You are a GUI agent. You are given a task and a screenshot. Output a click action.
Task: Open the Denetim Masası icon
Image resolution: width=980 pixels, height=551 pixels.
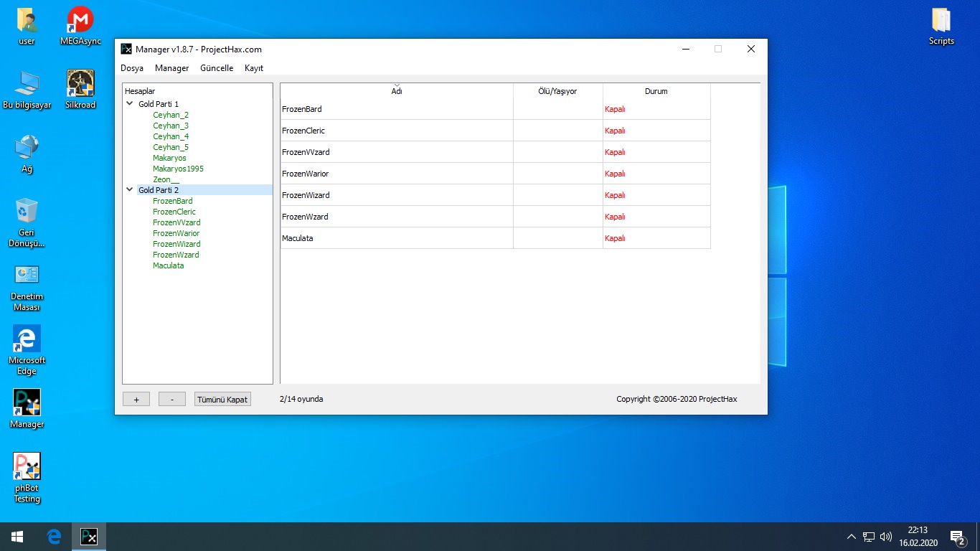[27, 275]
